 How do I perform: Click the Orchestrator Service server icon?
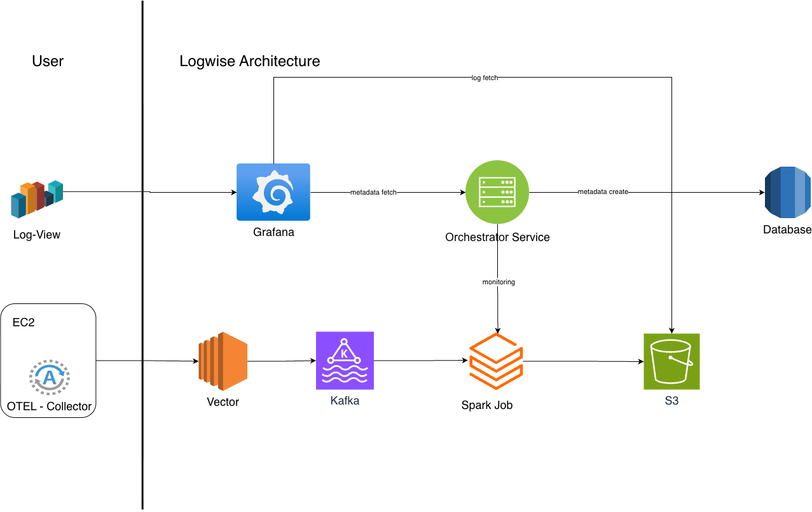point(497,192)
